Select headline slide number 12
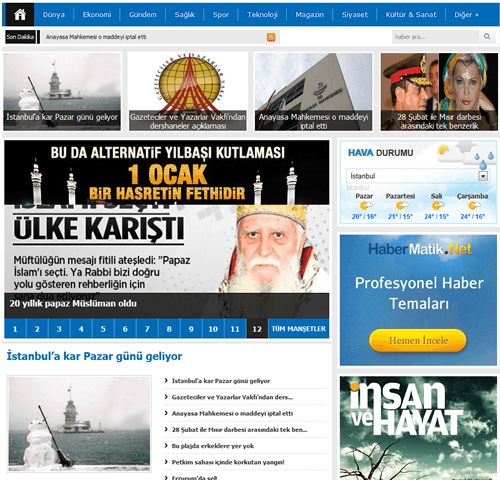The width and height of the screenshot is (500, 480). (257, 329)
